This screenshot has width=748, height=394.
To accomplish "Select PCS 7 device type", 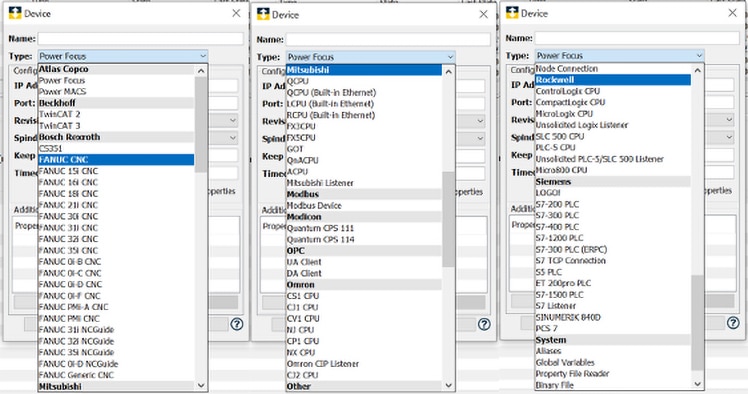I will (547, 329).
